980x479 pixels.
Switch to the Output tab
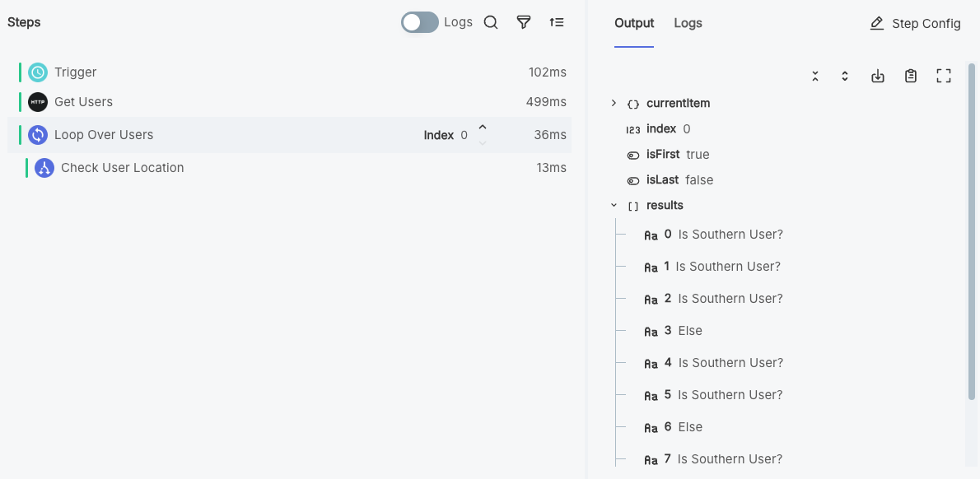tap(634, 23)
